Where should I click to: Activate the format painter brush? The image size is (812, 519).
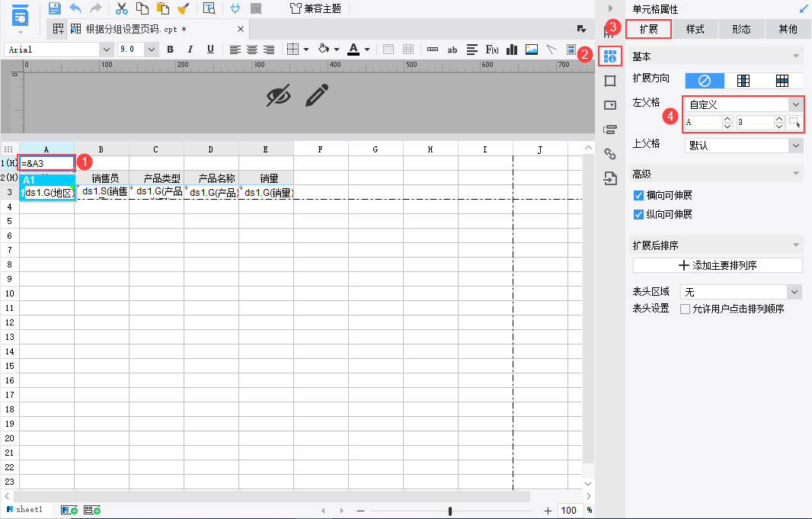pos(184,8)
